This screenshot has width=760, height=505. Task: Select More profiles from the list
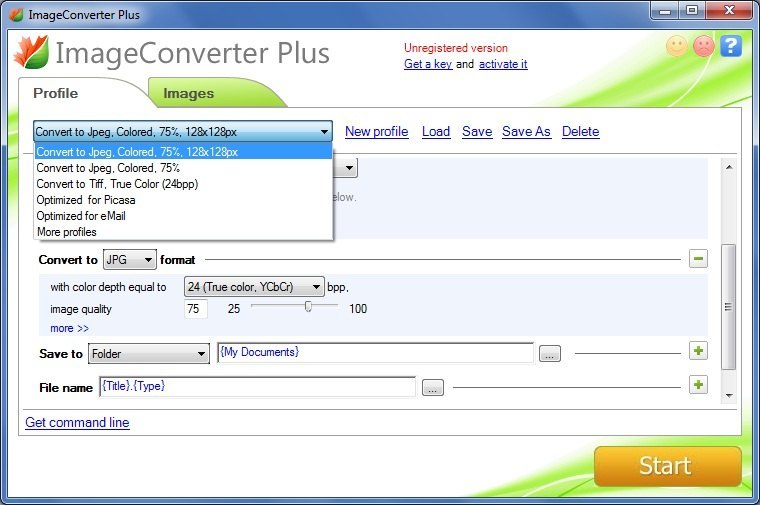point(183,232)
